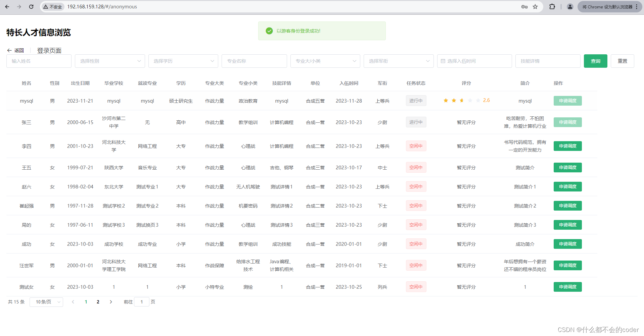Click calendar icon in 选择入伍时间 field
Image resolution: width=644 pixels, height=336 pixels.
point(443,61)
